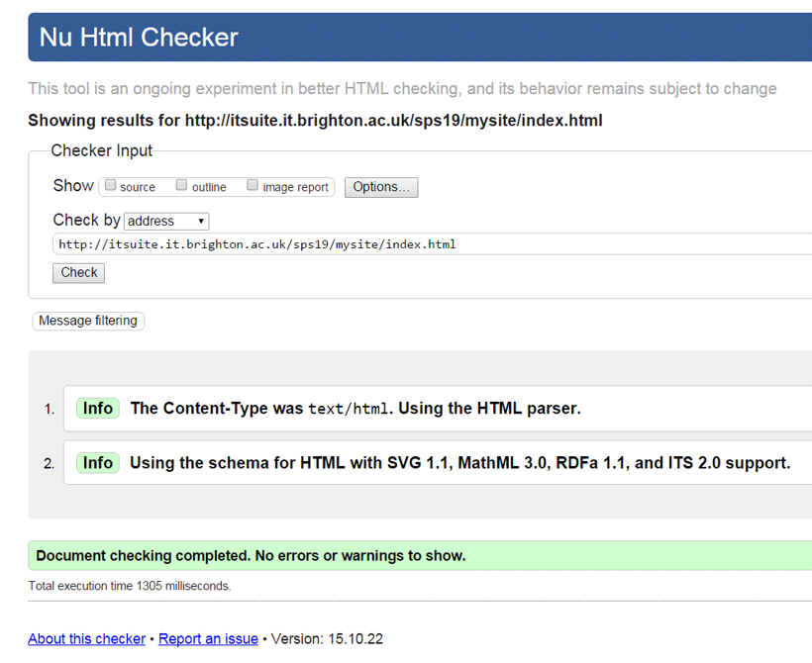Click the Show label
The height and width of the screenshot is (663, 812).
[x=73, y=186]
